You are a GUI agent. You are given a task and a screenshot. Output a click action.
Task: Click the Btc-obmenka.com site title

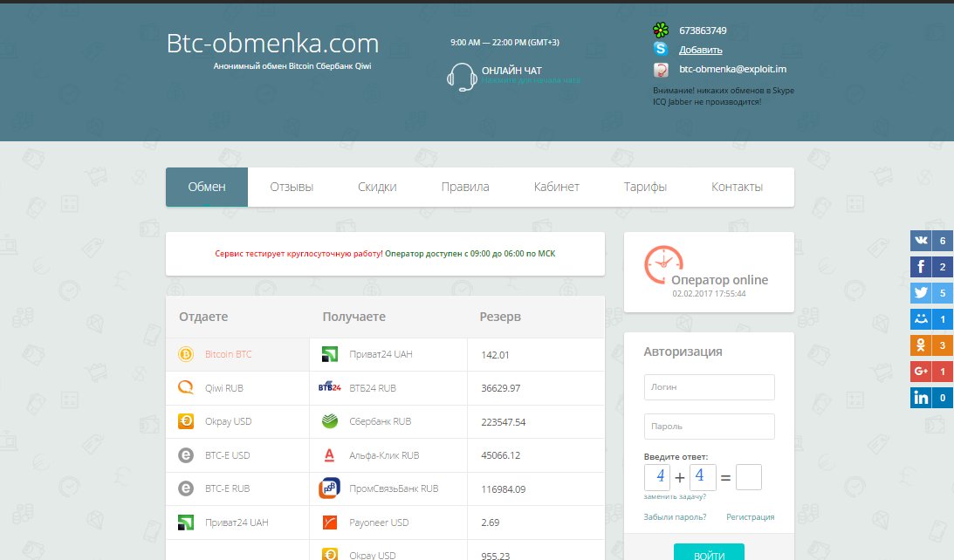272,43
